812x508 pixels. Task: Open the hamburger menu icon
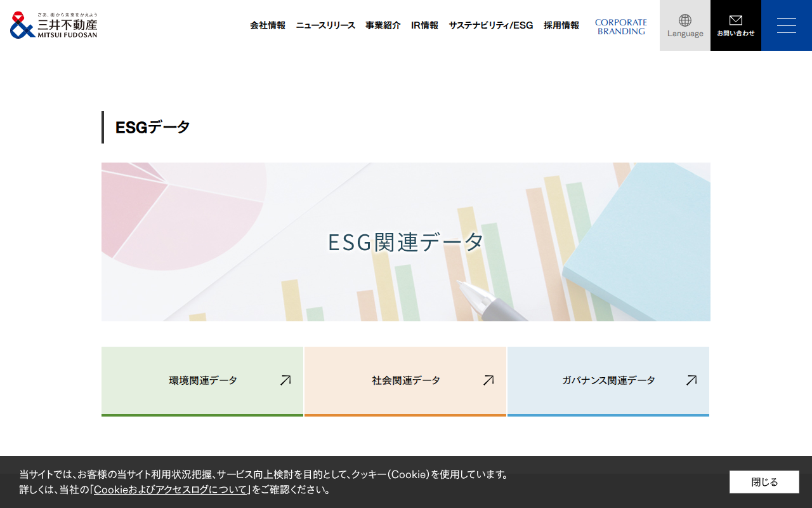pos(787,25)
